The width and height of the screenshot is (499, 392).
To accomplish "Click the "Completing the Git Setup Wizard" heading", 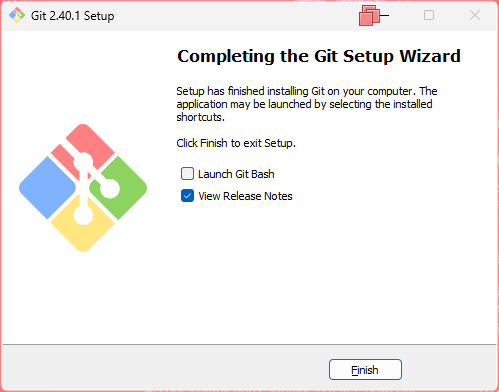I will (319, 56).
